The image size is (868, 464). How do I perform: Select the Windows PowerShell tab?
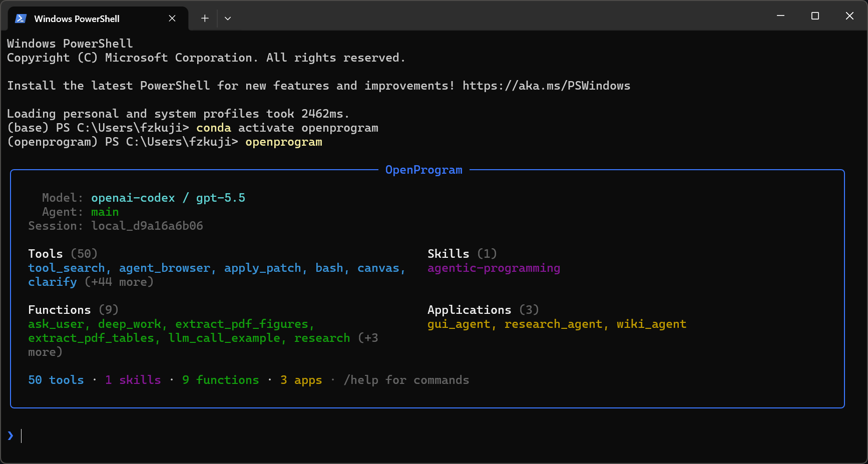[x=98, y=19]
